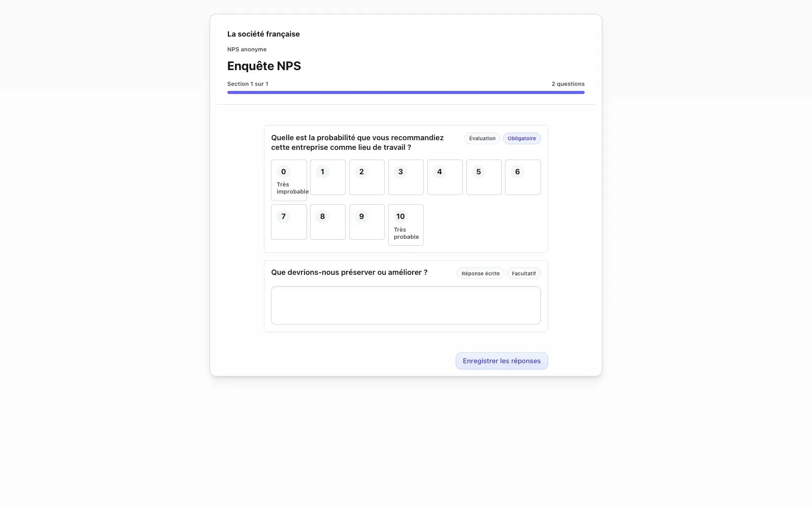The image size is (812, 508).
Task: Click the Enquête NPS heading
Action: pyautogui.click(x=264, y=66)
